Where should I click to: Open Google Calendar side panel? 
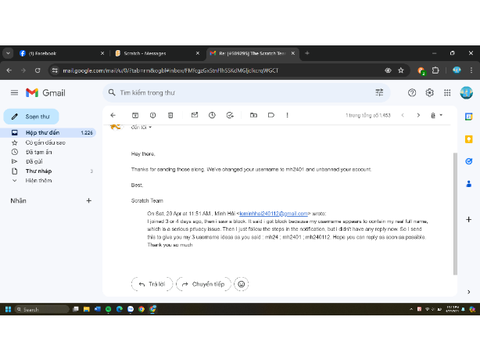point(469,117)
